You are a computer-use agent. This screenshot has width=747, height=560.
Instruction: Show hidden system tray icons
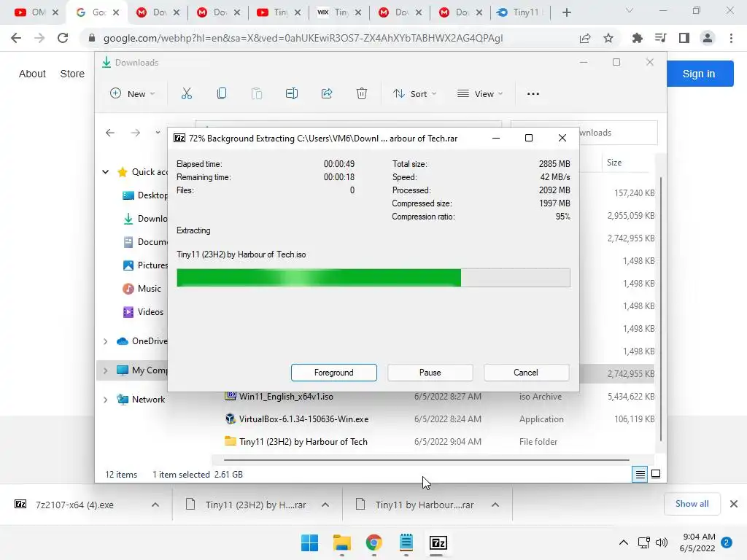point(623,542)
